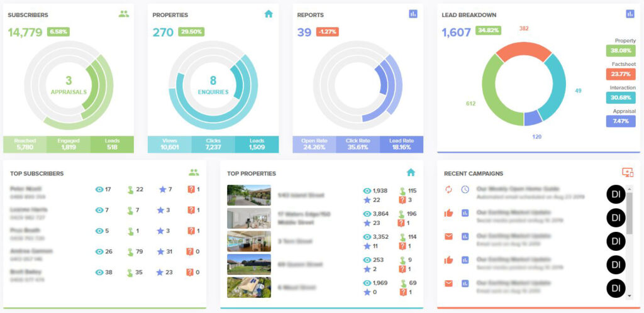
Task: Click the eye icon beside 1,938 views
Action: tap(367, 190)
